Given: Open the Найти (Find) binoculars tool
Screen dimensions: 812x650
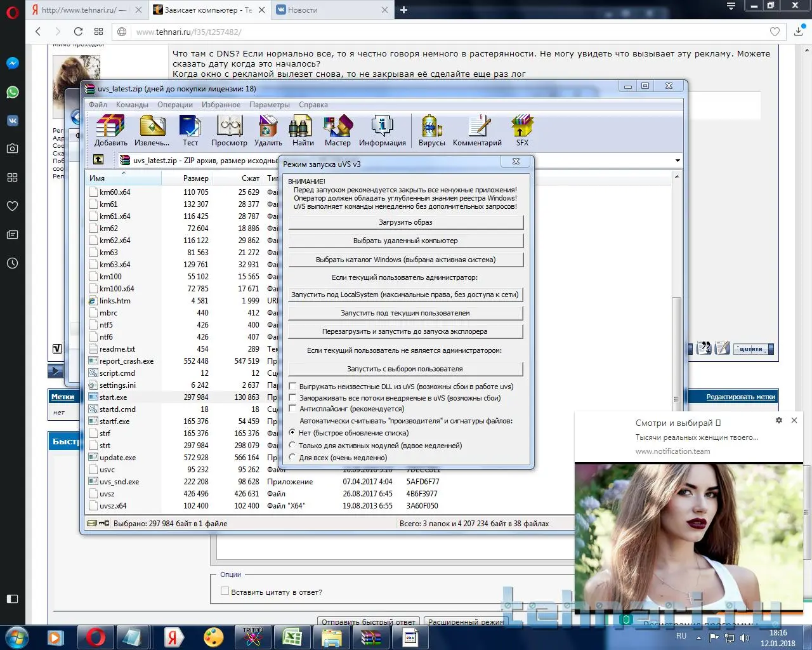Looking at the screenshot, I should pyautogui.click(x=303, y=131).
